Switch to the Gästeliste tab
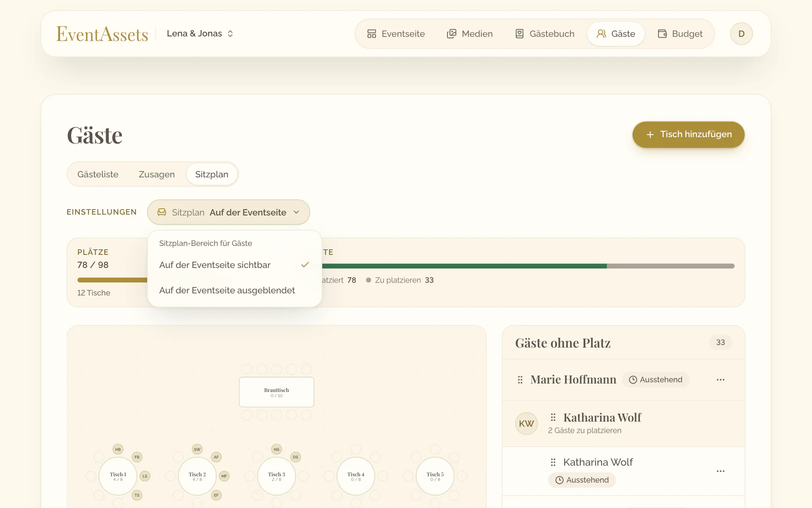This screenshot has height=508, width=812. [x=98, y=174]
